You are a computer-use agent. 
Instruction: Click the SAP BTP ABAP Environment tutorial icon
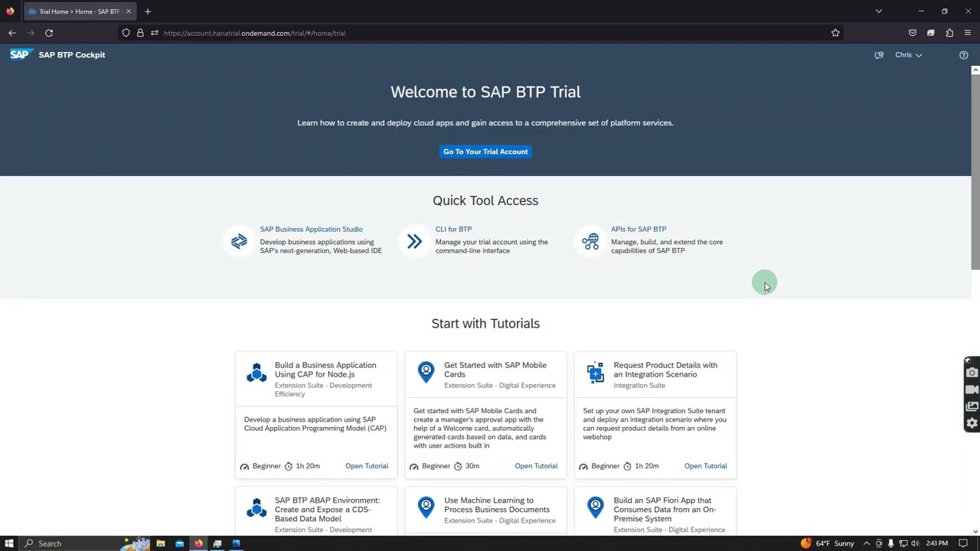tap(256, 508)
